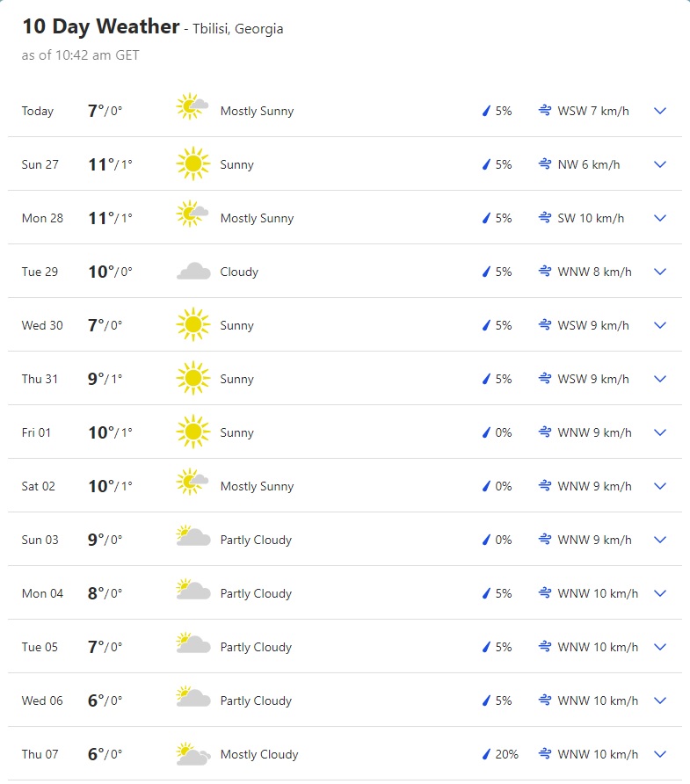Screen dimensions: 690x784
Task: Click the sunny icon for Thu 31
Action: point(192,379)
